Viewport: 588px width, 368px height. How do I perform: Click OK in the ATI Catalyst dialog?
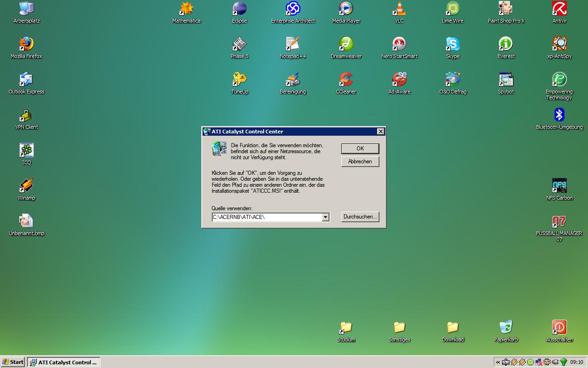point(360,149)
